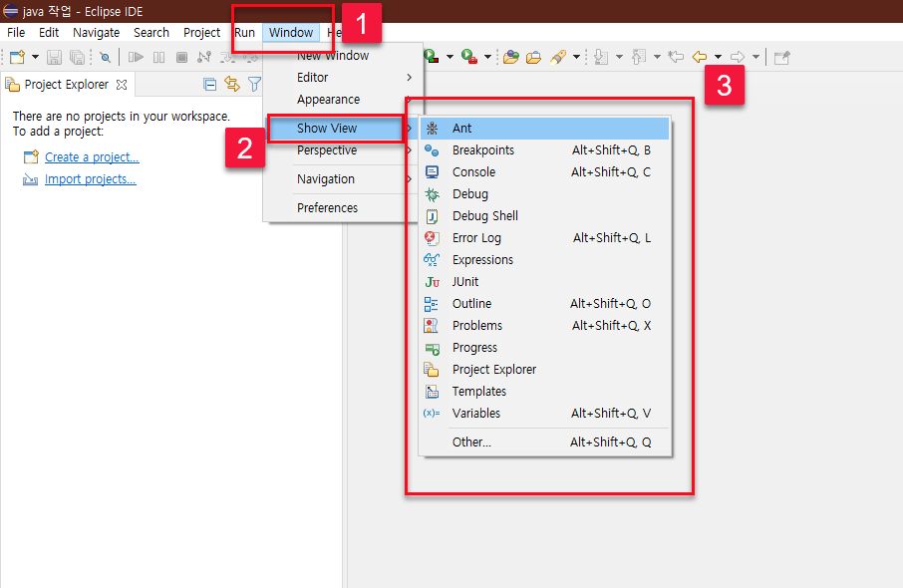Click the Disconnect debug icon
The height and width of the screenshot is (588, 903).
coord(204,57)
